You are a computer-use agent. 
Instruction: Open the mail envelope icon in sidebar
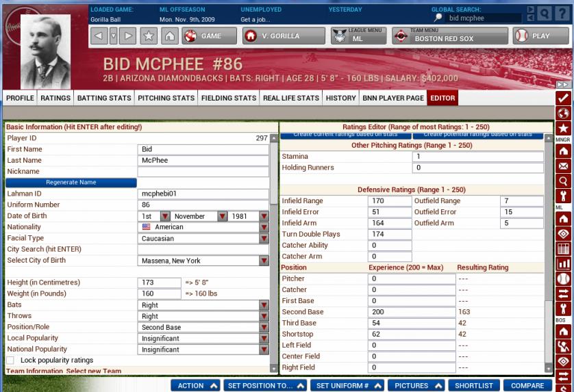(564, 166)
